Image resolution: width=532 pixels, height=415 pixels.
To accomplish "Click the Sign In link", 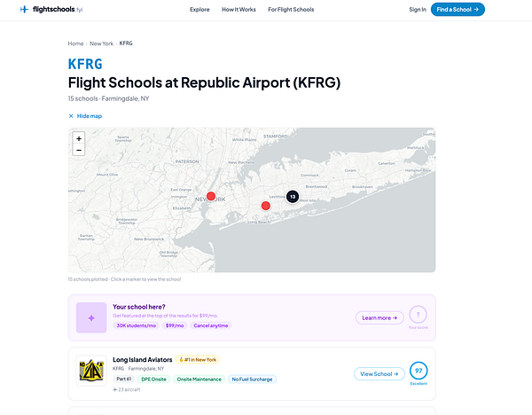I will tap(418, 10).
